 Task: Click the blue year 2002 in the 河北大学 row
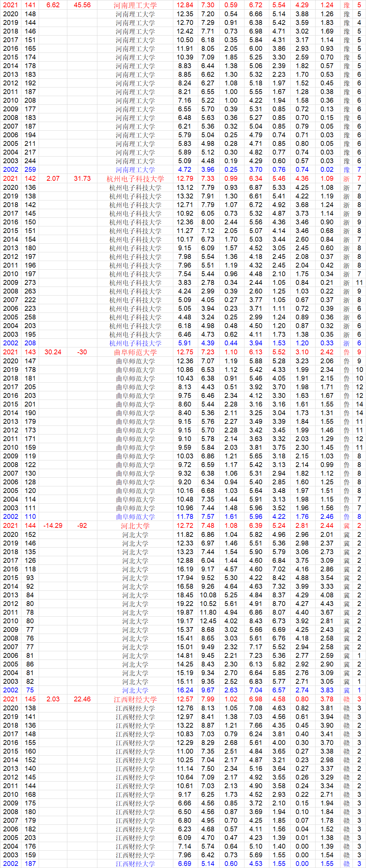pyautogui.click(x=10, y=690)
